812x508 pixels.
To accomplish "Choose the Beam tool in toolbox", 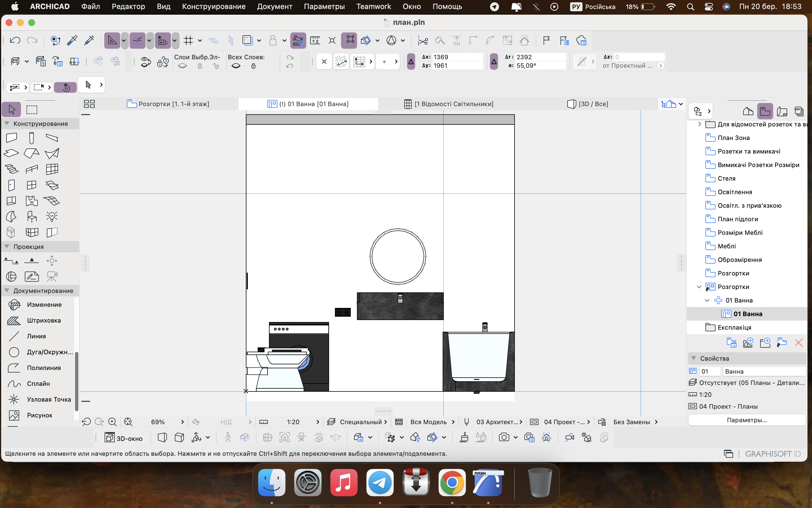I will (52, 138).
